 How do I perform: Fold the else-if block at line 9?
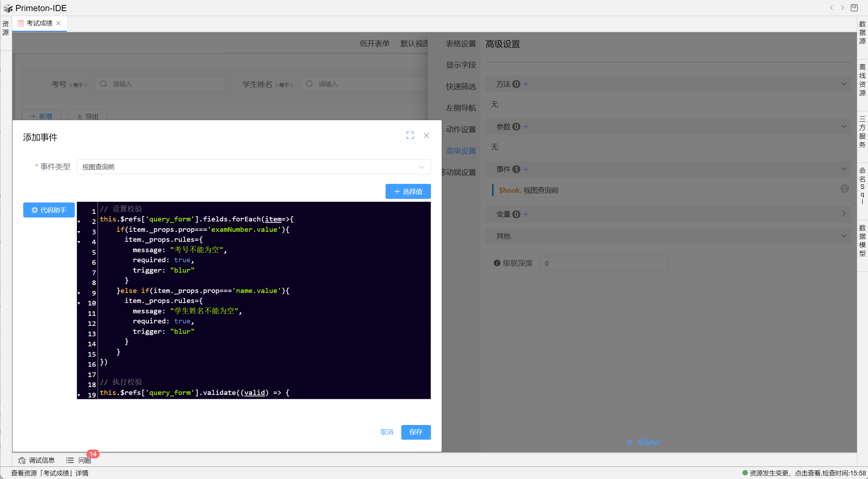[79, 293]
